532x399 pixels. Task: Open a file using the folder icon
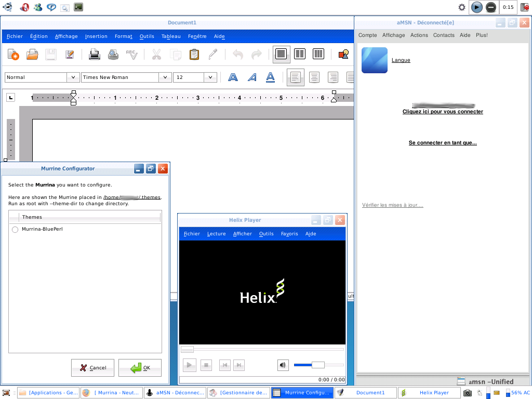[x=32, y=54]
